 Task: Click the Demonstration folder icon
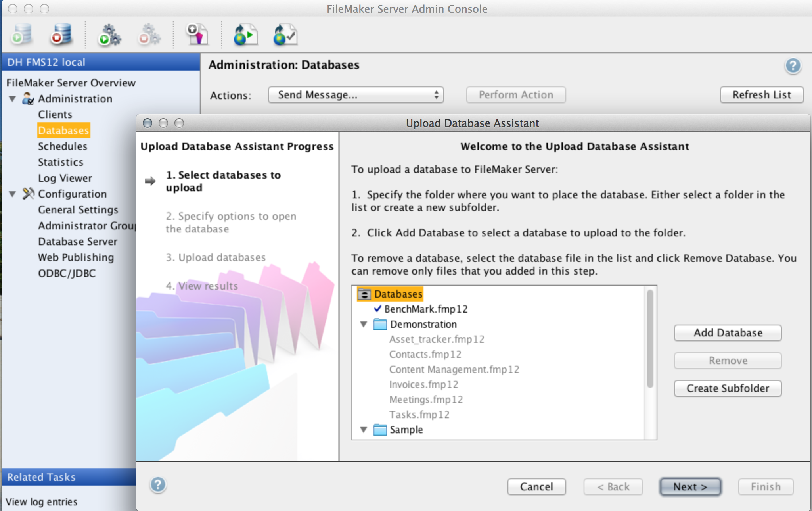point(380,324)
